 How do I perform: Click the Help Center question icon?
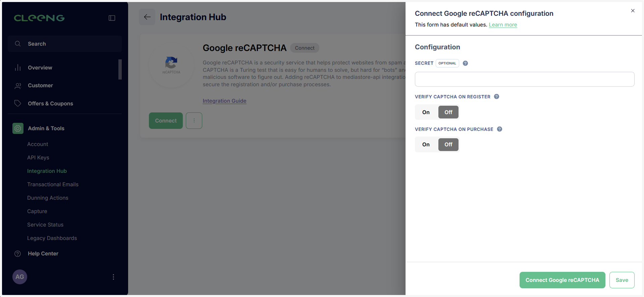(18, 254)
